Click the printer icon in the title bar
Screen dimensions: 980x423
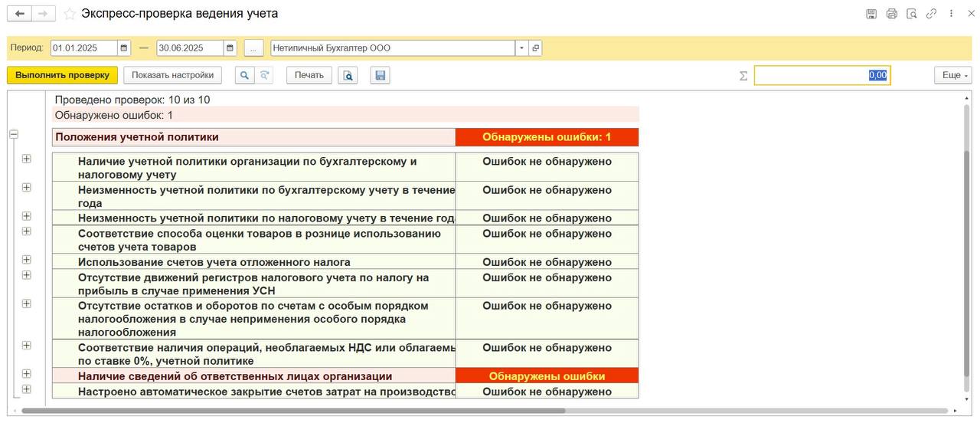coord(891,14)
